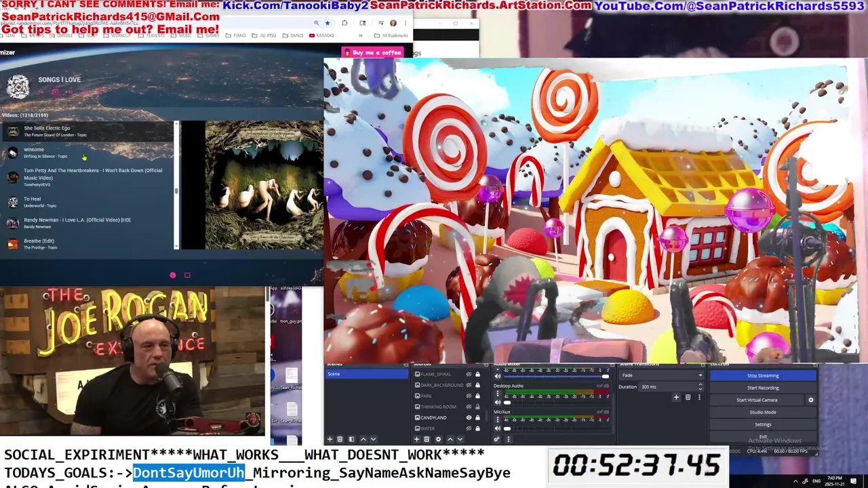
Task: Open advanced audio properties gear in mixer
Action: (x=497, y=439)
